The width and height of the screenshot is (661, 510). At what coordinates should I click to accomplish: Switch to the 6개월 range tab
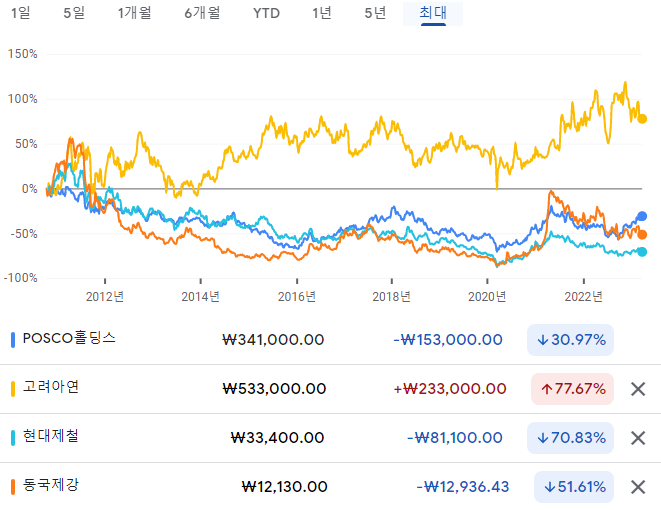(x=202, y=13)
